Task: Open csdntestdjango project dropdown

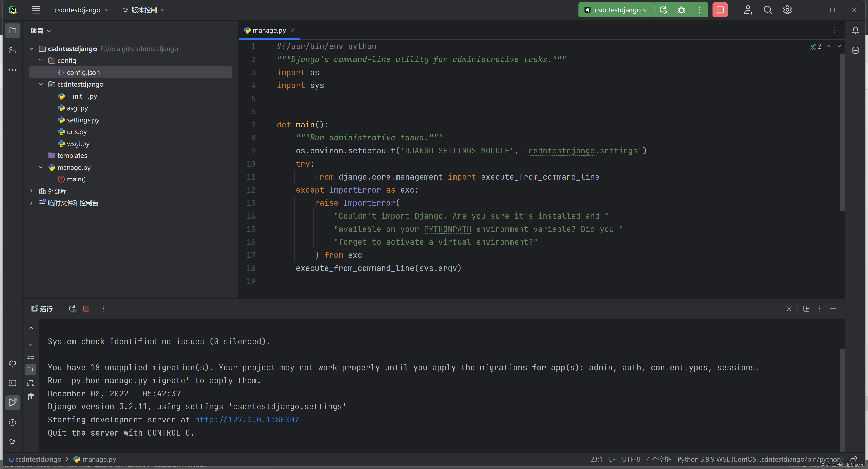Action: tap(82, 10)
